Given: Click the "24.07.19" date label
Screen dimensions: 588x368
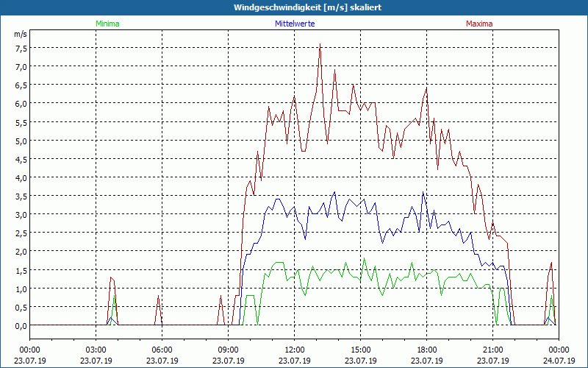Looking at the screenshot, I should 559,361.
